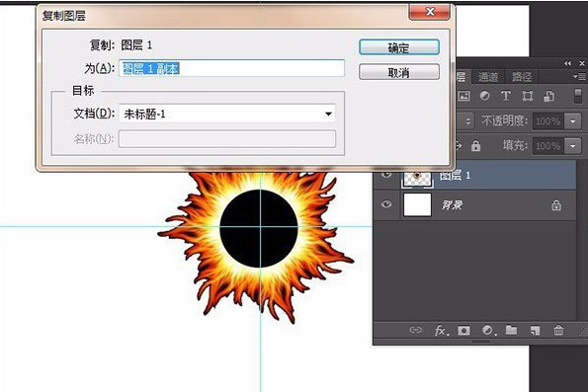Toggle the layer filtering switch
Screen dimensions: 588x392
(578, 96)
